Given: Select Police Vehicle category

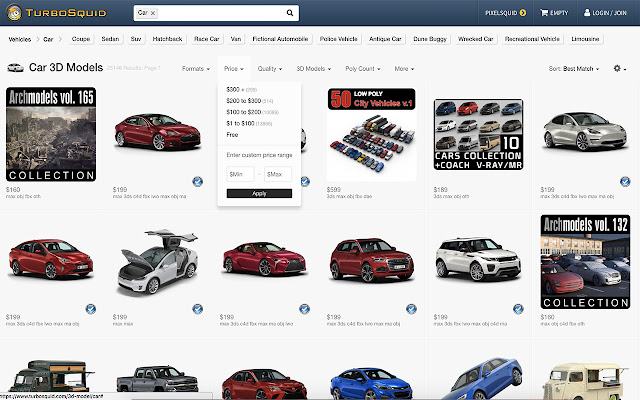Looking at the screenshot, I should 339,39.
